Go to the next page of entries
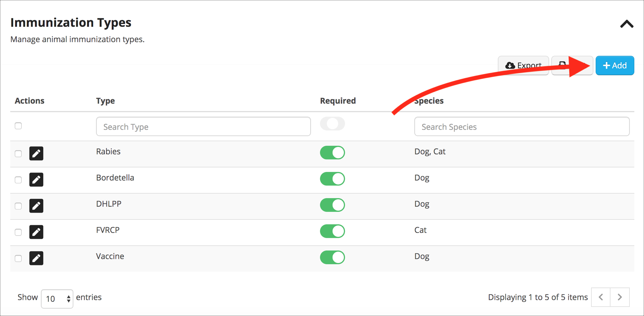Screen dimensions: 644x316 tap(620, 297)
